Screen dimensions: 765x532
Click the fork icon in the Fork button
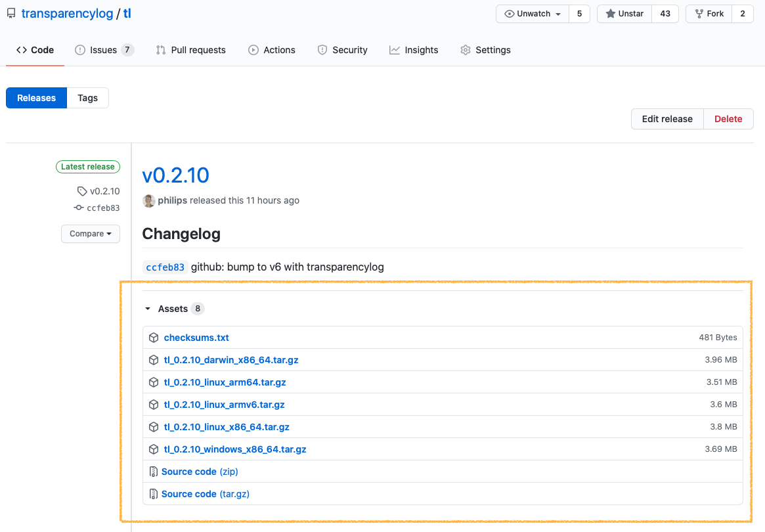point(699,14)
